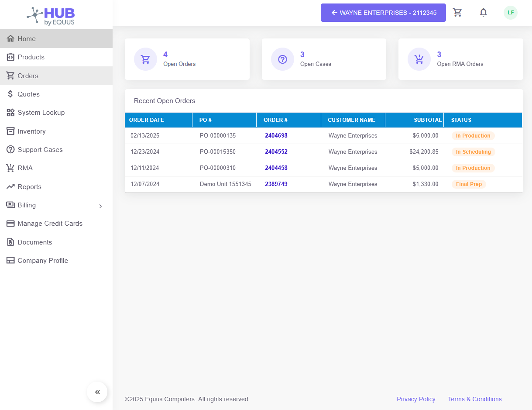The height and width of the screenshot is (410, 532).
Task: Click the Open Cases label
Action: pos(316,64)
